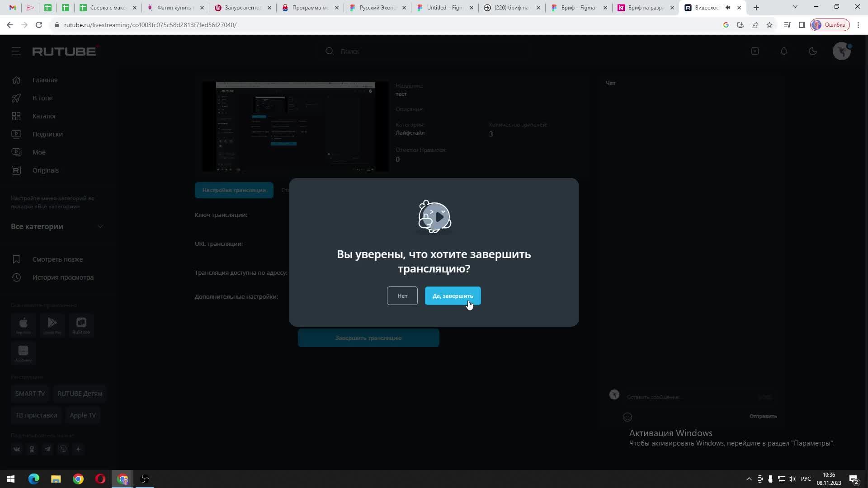Go to "Главная" in sidebar
Image resolution: width=868 pixels, height=488 pixels.
[x=45, y=80]
